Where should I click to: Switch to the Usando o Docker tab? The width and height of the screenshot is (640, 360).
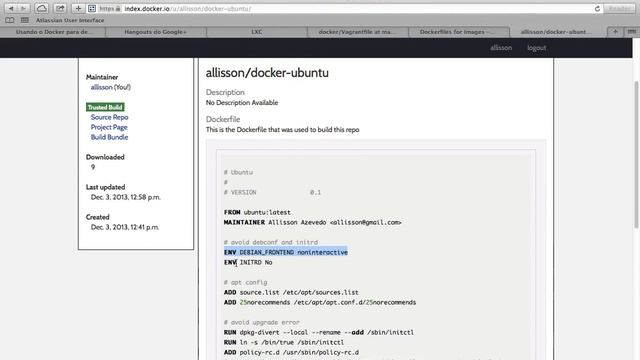tap(53, 32)
